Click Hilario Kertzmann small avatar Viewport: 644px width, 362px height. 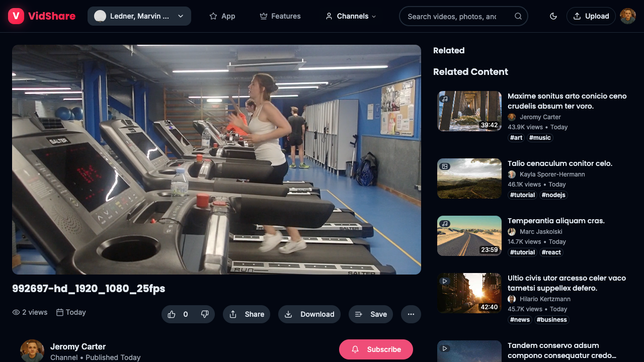coord(512,299)
